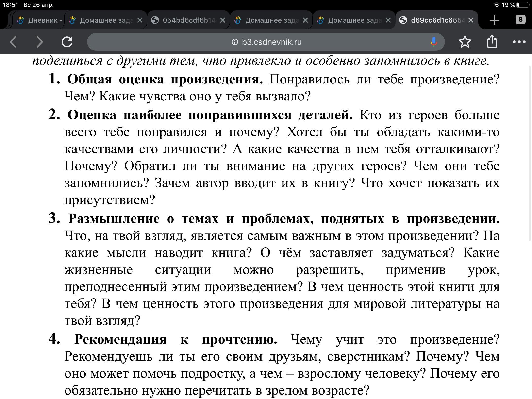Viewport: 532px width, 399px height.
Task: Open the share menu icon
Action: pos(492,41)
